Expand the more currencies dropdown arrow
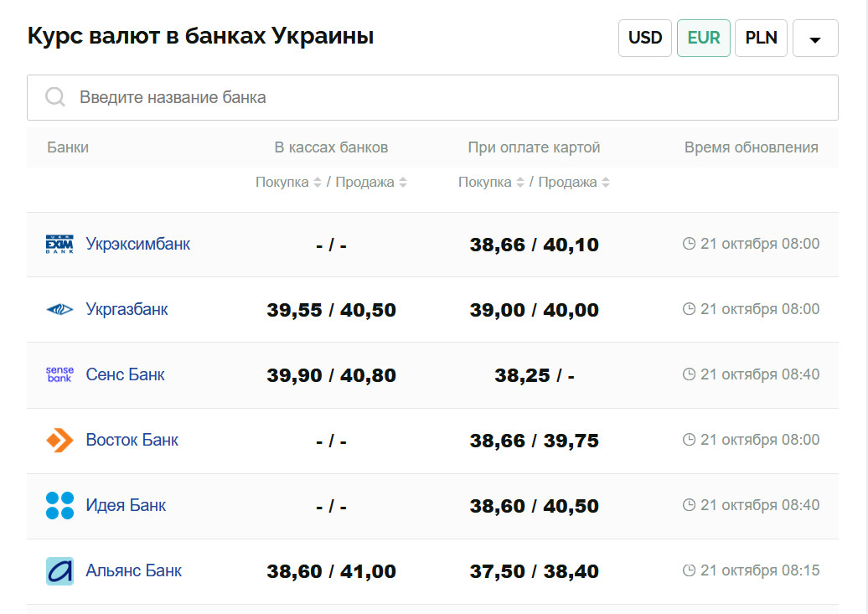 tap(815, 39)
